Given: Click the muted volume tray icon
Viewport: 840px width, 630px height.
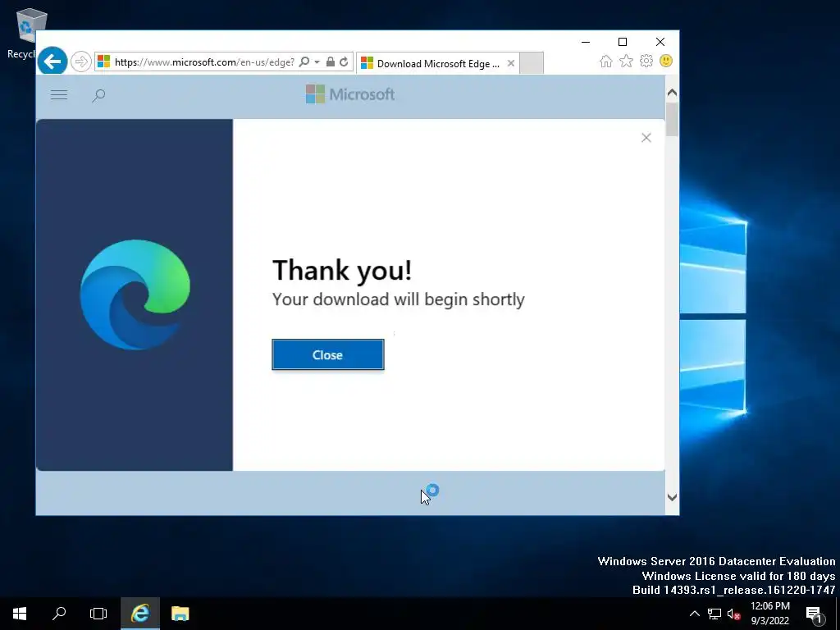Looking at the screenshot, I should (734, 614).
